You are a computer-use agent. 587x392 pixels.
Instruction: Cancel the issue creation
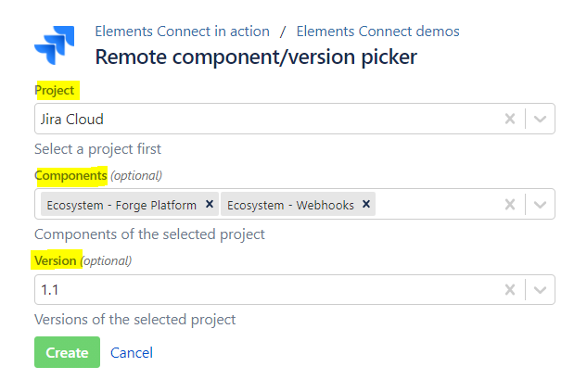coord(132,352)
